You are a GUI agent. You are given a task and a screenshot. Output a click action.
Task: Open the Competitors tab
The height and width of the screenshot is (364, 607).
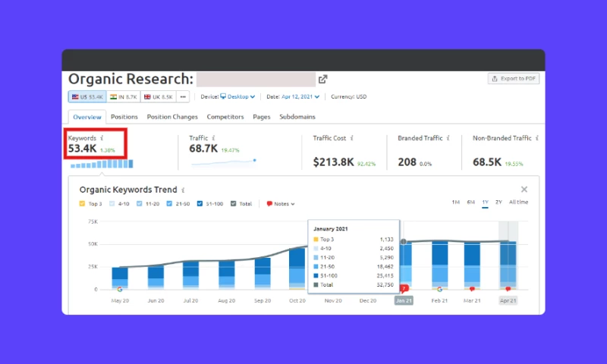(x=225, y=117)
